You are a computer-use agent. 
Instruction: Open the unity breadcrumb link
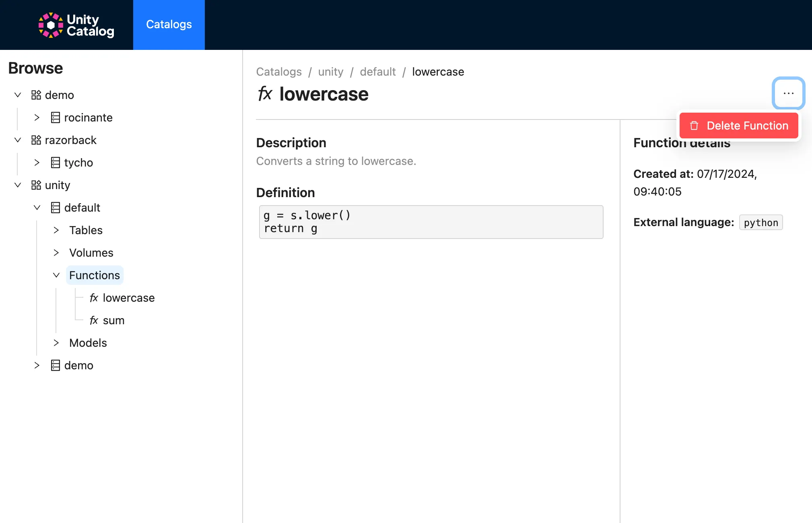[330, 72]
